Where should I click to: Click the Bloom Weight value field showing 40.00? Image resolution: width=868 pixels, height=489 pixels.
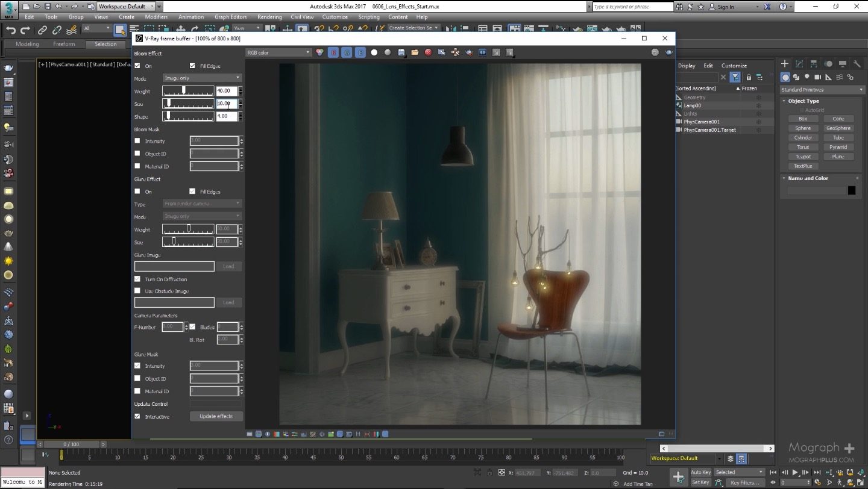(x=227, y=91)
